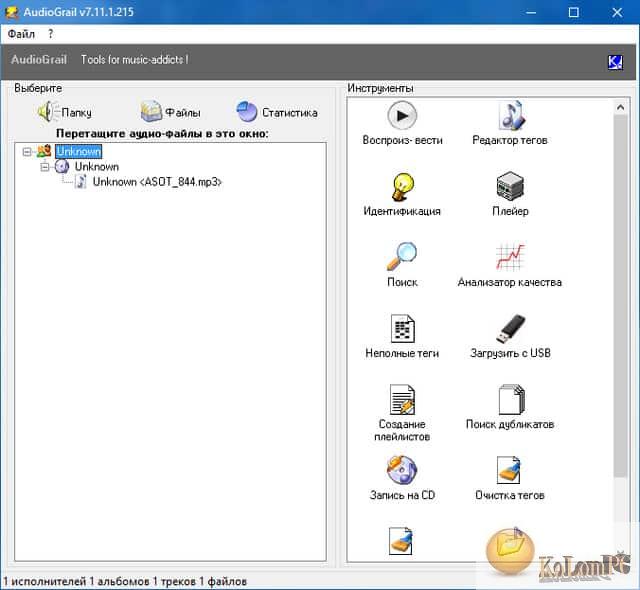
Task: Click the AudioGrail text in the header banner
Action: tap(39, 60)
